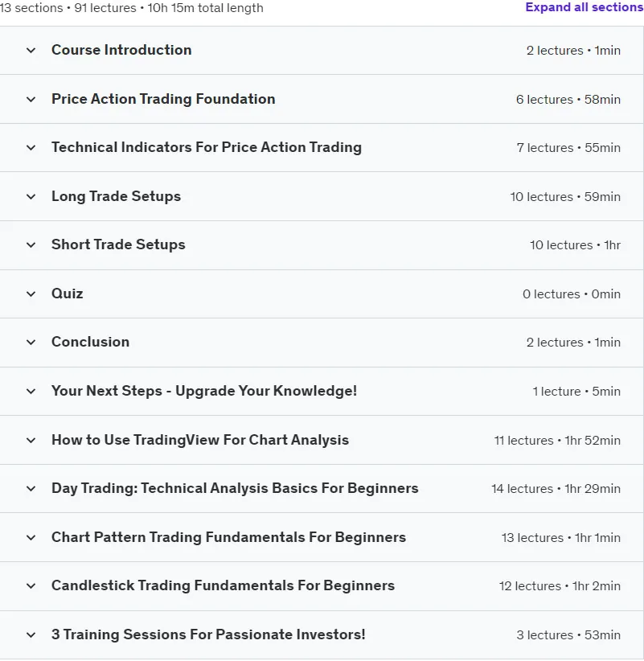Click chevron beside Your Next Steps section
This screenshot has height=661, width=644.
pos(31,391)
